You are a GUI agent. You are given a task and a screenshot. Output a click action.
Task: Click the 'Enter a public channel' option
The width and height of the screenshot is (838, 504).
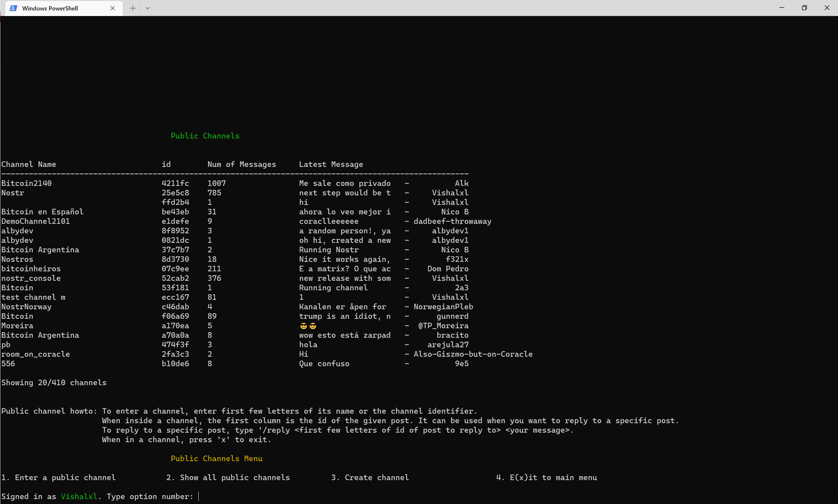click(x=58, y=477)
